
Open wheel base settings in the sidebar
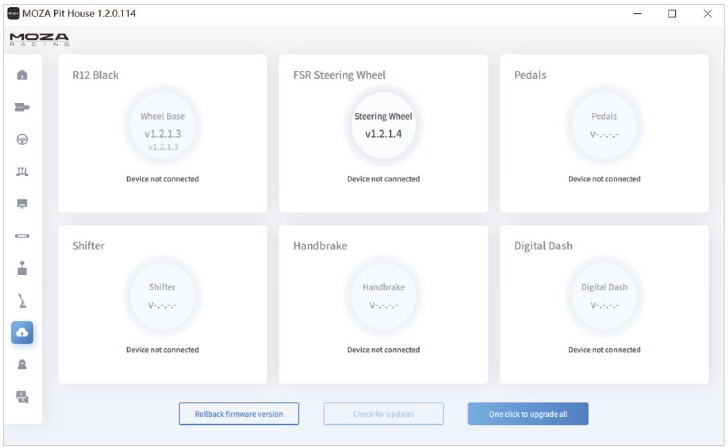tap(22, 107)
